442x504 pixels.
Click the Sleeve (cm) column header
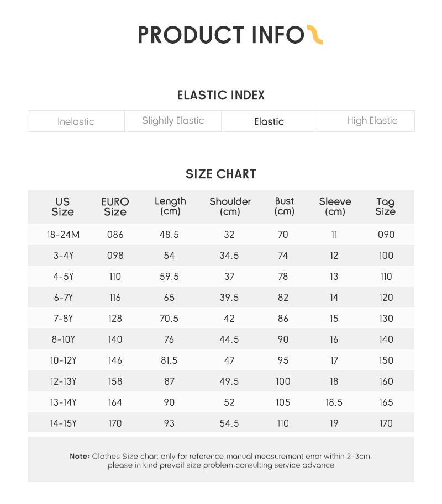click(335, 206)
